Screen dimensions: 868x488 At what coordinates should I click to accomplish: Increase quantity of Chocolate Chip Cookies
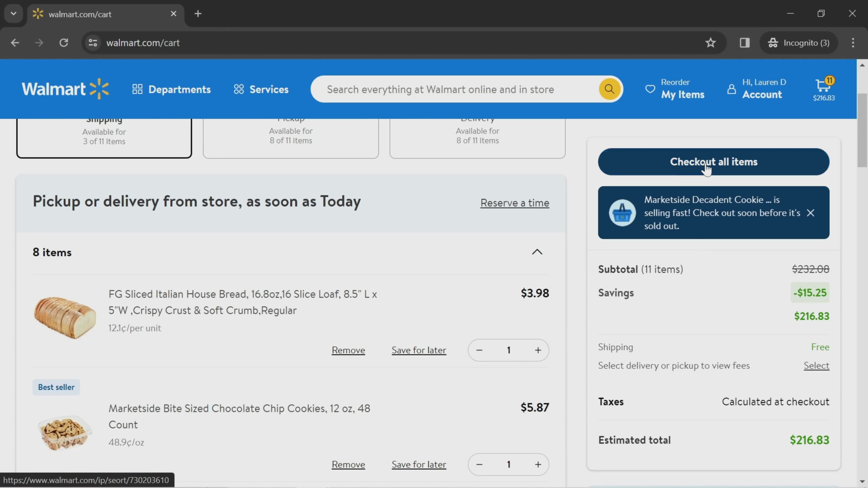(x=538, y=465)
